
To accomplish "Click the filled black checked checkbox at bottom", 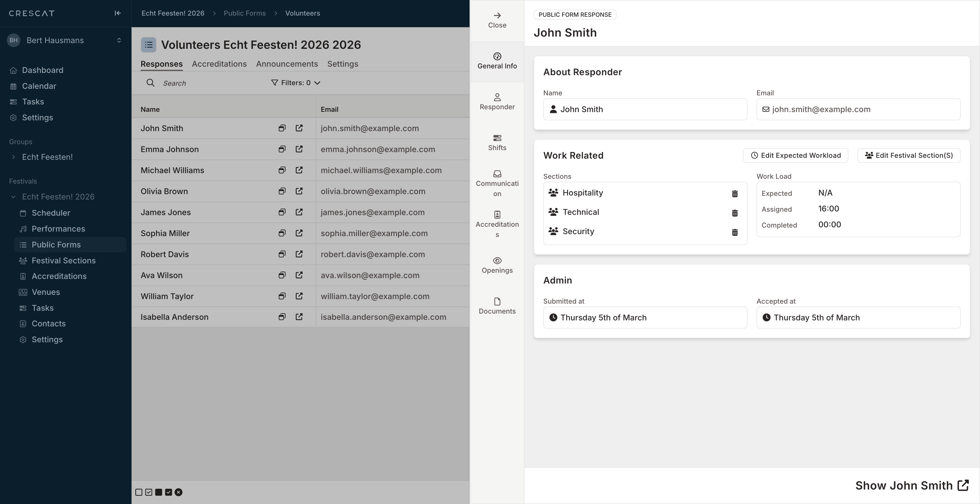I will tap(168, 492).
